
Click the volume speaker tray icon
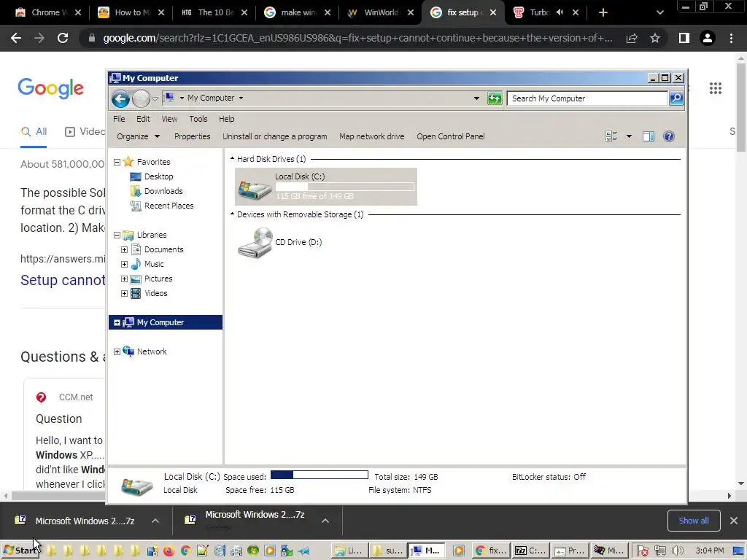677,551
